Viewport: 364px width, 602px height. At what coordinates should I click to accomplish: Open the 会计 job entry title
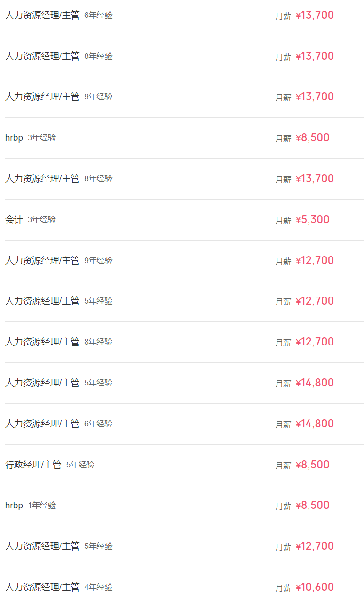[14, 220]
